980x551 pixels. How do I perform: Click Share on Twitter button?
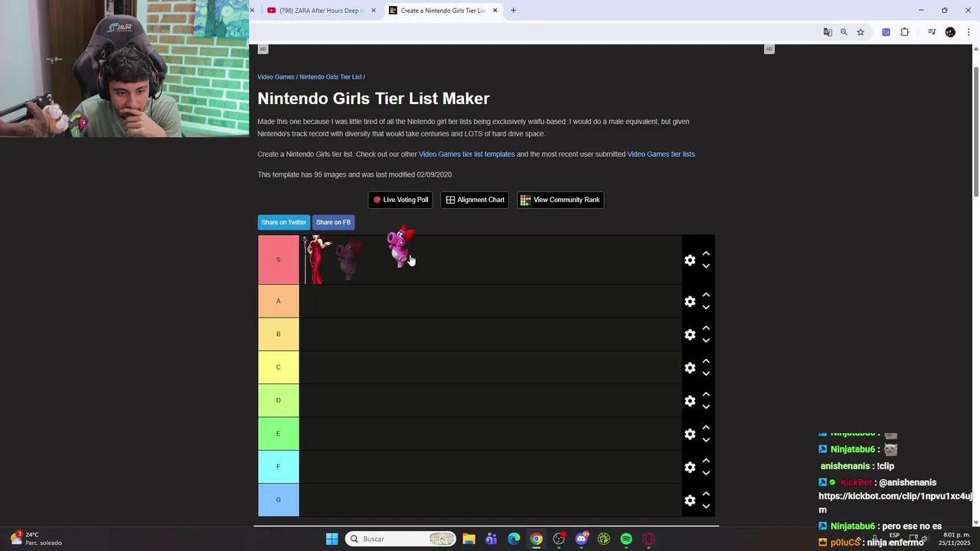coord(284,222)
